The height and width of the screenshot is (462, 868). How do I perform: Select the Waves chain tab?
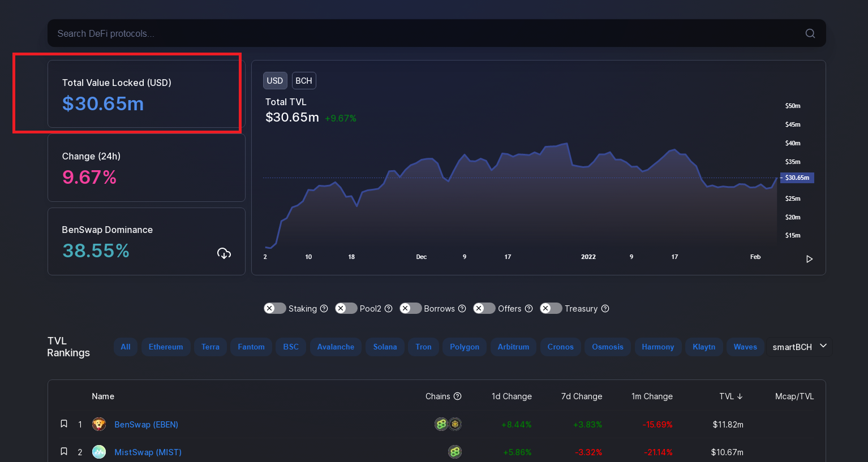[x=745, y=347]
